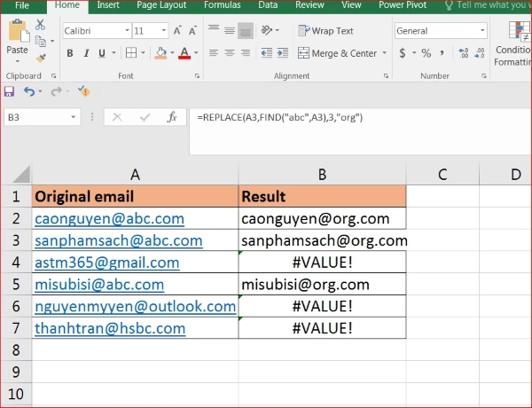Apply percent style number format
532x408 pixels.
(x=425, y=53)
